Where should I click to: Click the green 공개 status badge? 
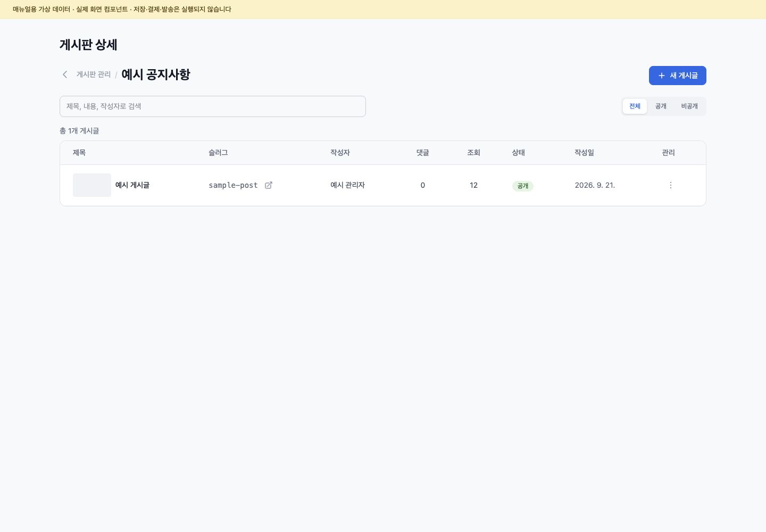(523, 186)
